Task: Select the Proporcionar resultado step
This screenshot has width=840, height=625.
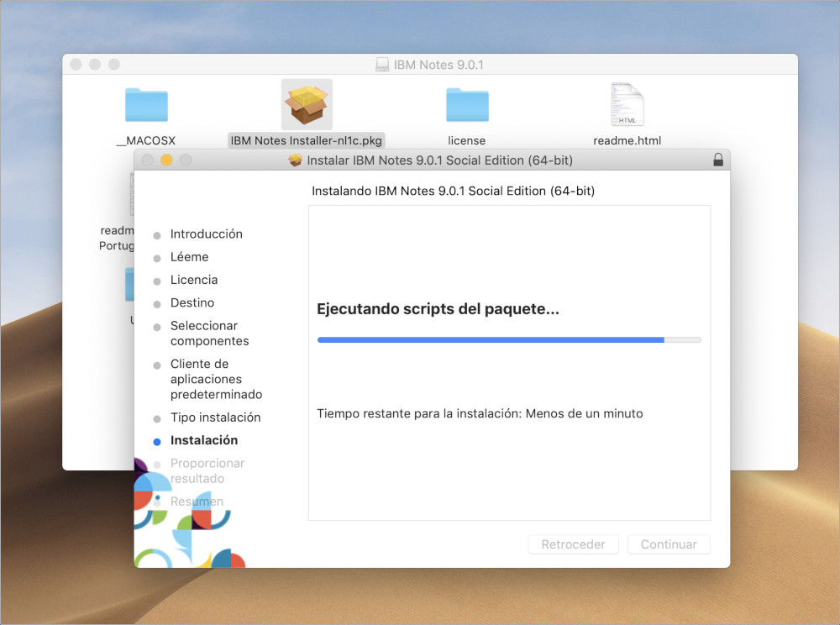Action: coord(207,470)
